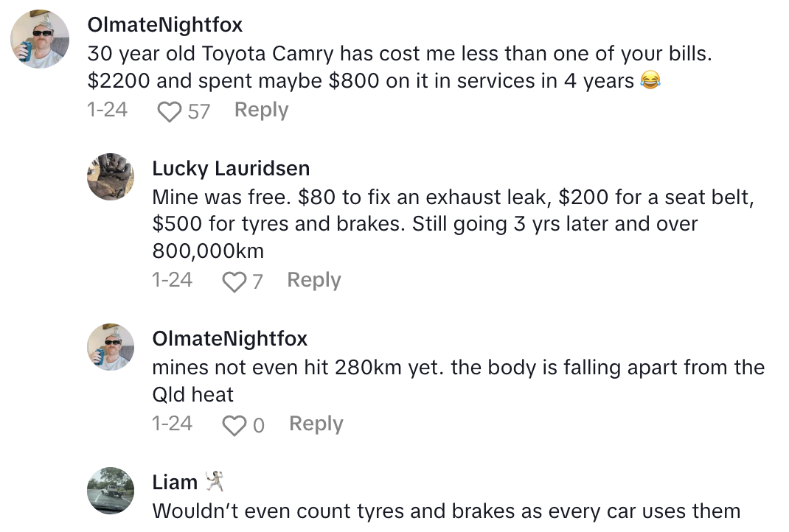789x532 pixels.
Task: View Liam's profile picture
Action: point(111,491)
